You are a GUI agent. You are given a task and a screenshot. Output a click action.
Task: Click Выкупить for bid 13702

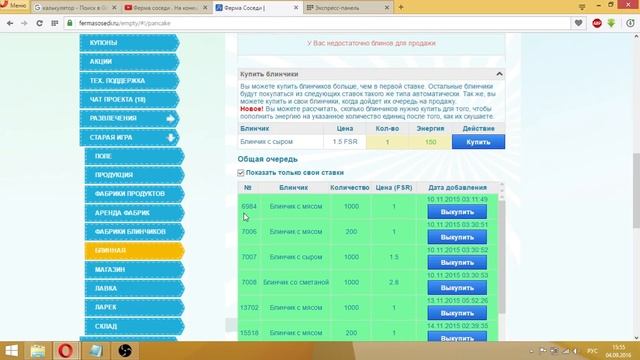[457, 313]
